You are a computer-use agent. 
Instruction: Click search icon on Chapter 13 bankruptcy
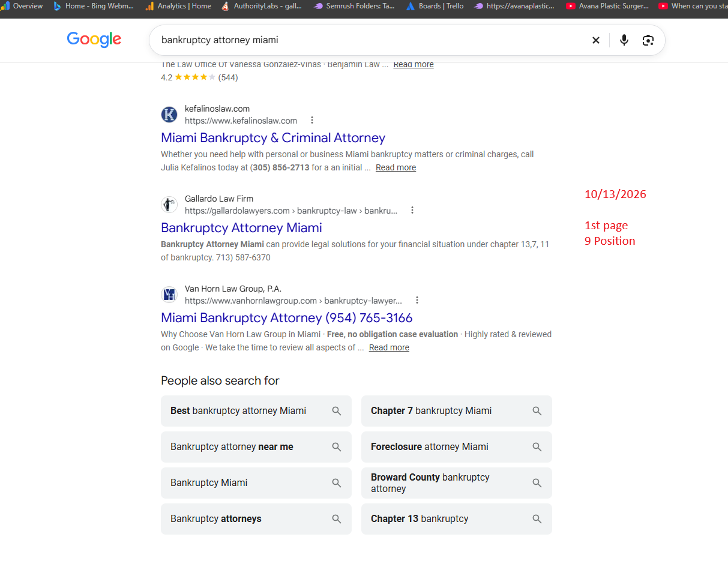pyautogui.click(x=537, y=519)
